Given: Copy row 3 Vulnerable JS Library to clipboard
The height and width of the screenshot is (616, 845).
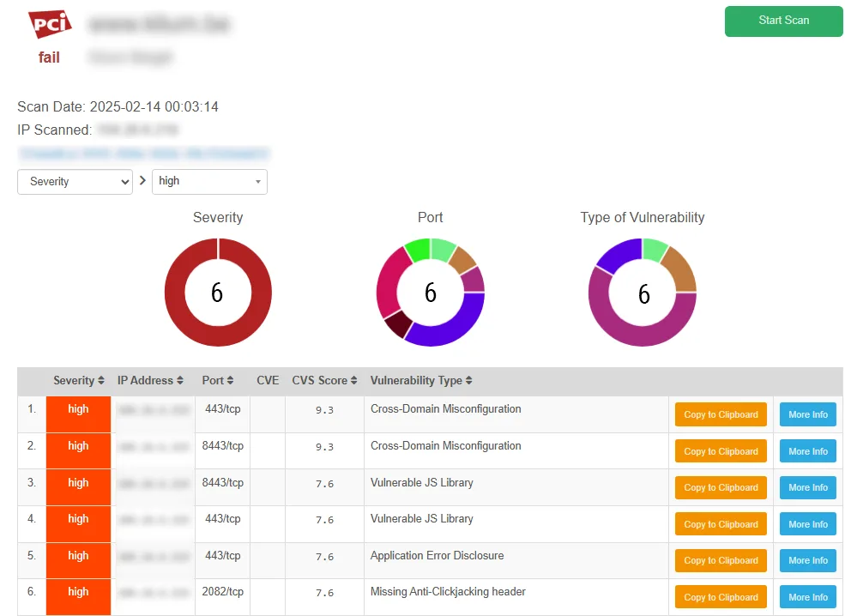Looking at the screenshot, I should (x=721, y=487).
